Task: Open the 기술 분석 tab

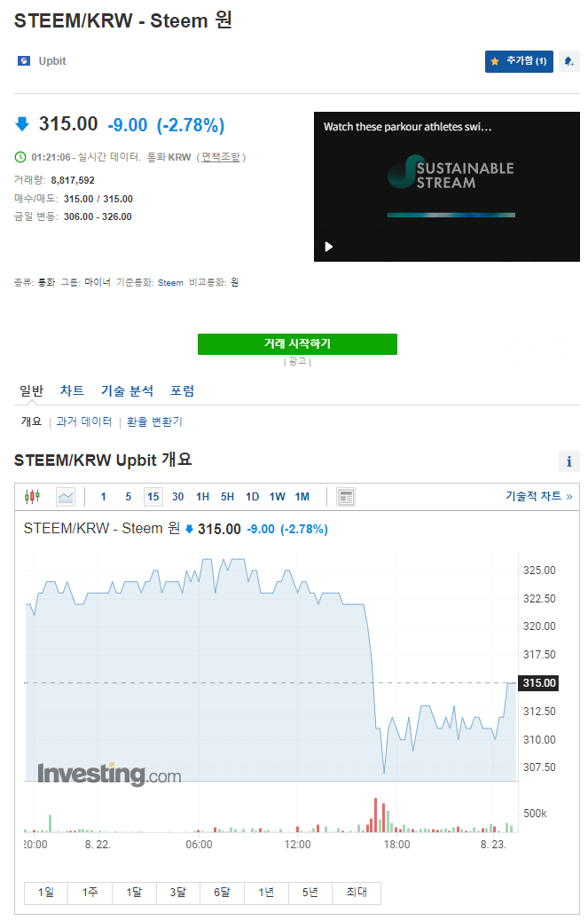Action: 127,390
